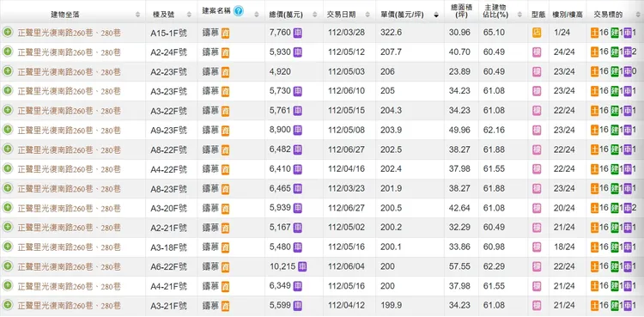Open address link in the A2-23F號 row
The image size is (644, 317).
(x=69, y=71)
